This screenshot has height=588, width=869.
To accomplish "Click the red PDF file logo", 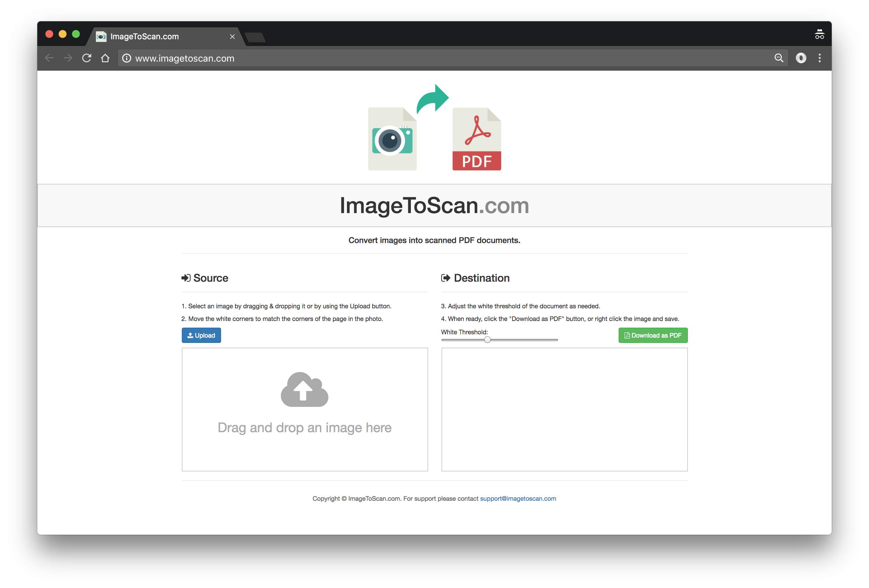I will (x=476, y=139).
